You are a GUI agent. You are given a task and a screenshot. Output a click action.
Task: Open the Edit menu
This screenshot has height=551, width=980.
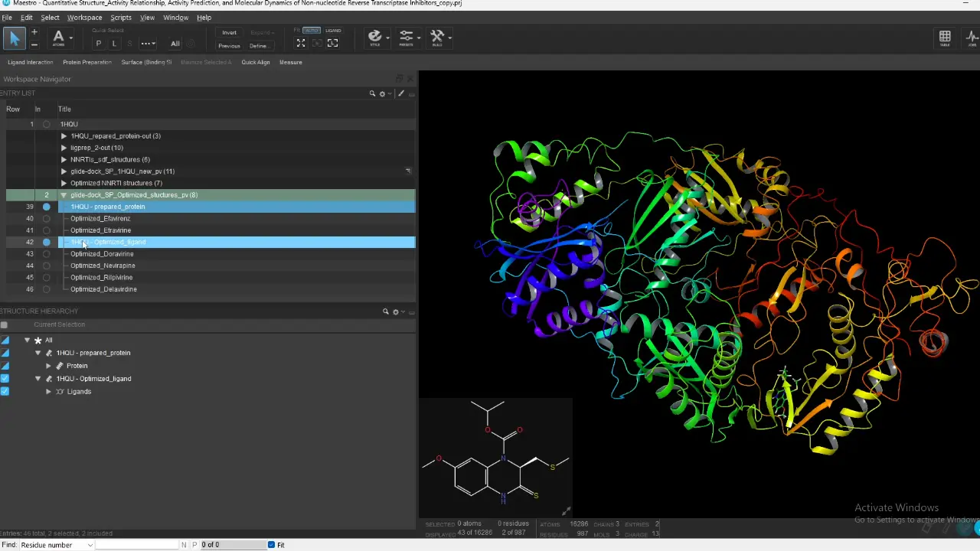(x=27, y=18)
